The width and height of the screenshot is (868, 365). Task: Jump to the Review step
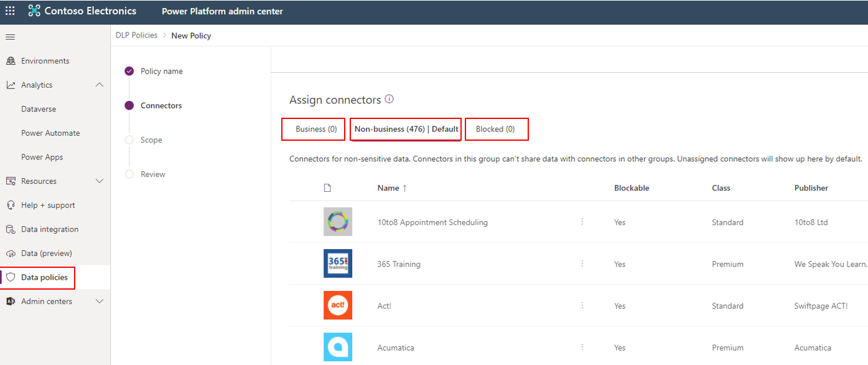153,174
